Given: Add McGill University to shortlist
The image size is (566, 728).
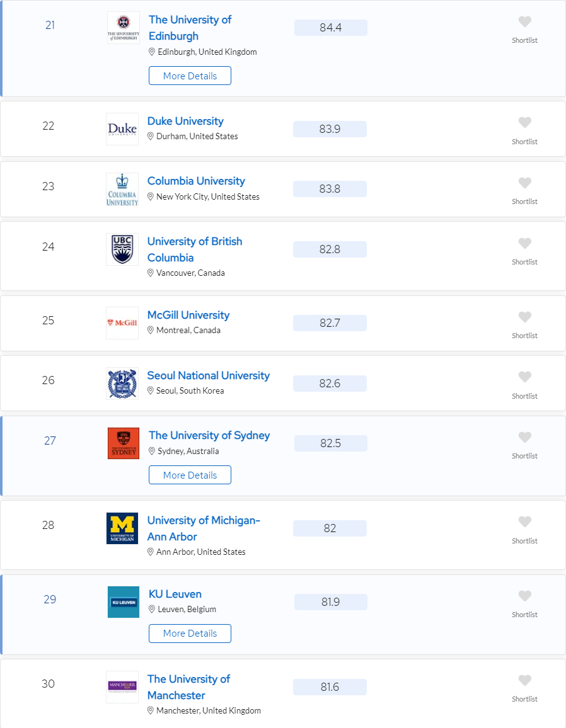Looking at the screenshot, I should (524, 317).
